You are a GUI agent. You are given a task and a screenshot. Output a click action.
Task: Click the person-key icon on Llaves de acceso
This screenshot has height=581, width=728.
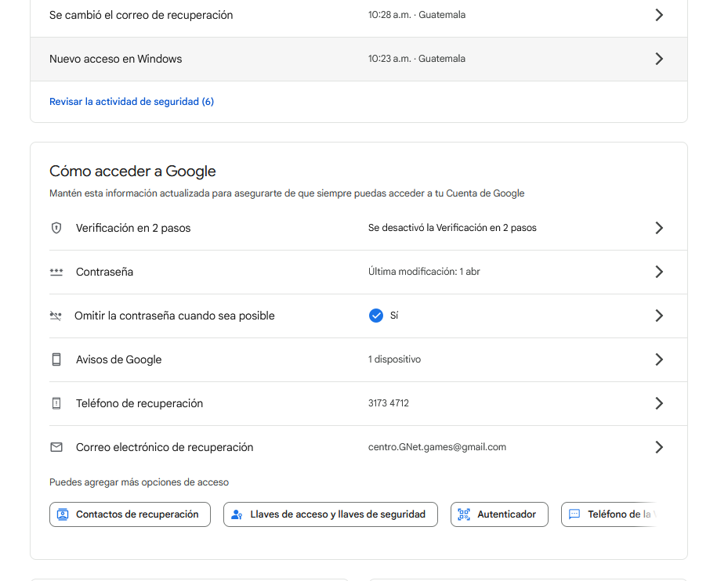[237, 514]
